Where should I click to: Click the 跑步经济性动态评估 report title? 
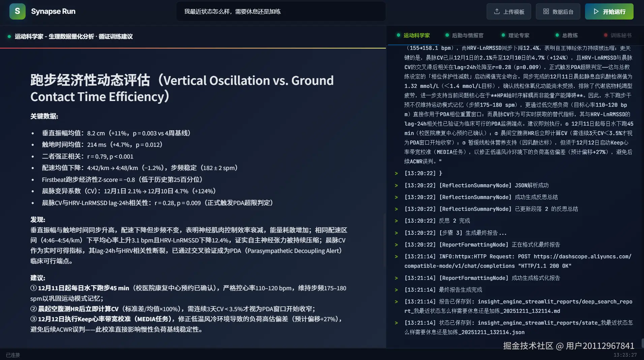pos(182,88)
